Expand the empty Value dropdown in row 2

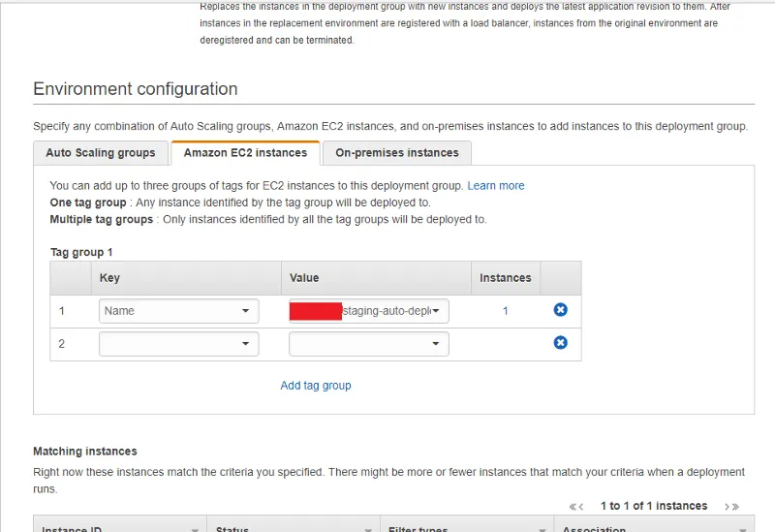[x=368, y=344]
